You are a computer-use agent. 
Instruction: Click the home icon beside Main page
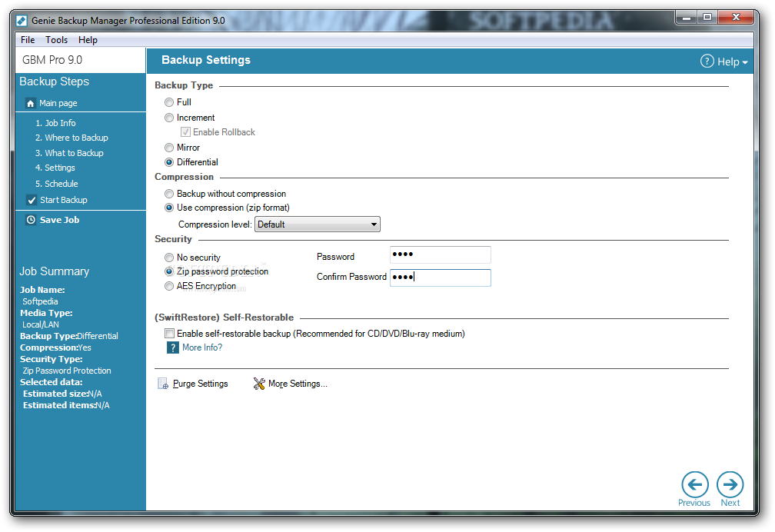31,103
